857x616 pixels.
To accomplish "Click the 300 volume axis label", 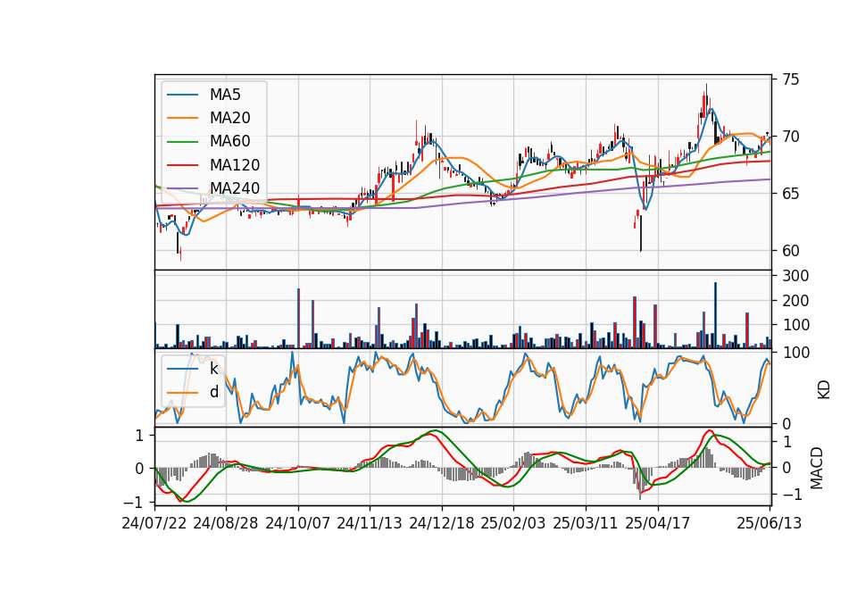I will (795, 276).
